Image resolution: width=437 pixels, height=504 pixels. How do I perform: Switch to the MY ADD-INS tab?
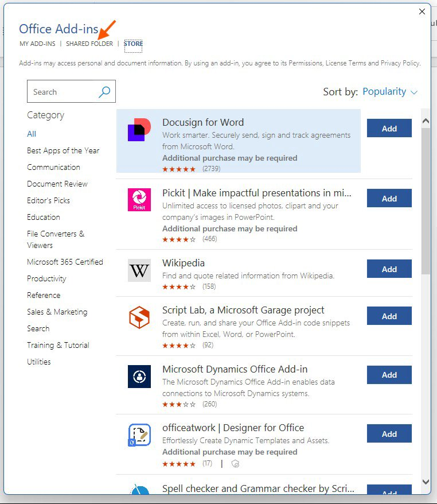(x=38, y=44)
